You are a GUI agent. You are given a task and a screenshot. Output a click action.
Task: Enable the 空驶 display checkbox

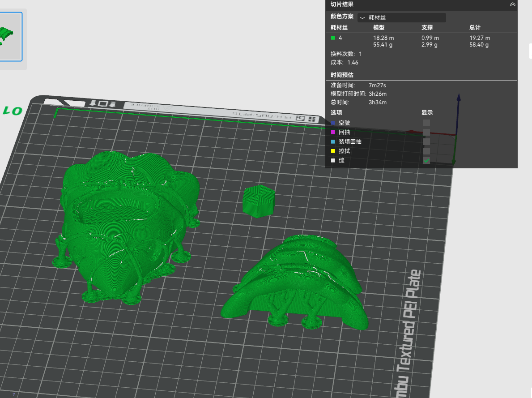pyautogui.click(x=426, y=123)
